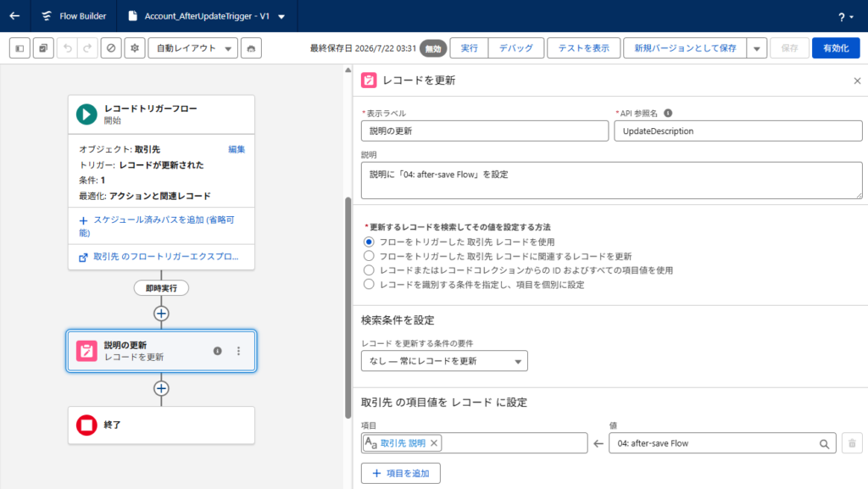Select フローをトリガーした 取引先 レコードを使用 radio
This screenshot has height=489, width=868.
(x=369, y=242)
